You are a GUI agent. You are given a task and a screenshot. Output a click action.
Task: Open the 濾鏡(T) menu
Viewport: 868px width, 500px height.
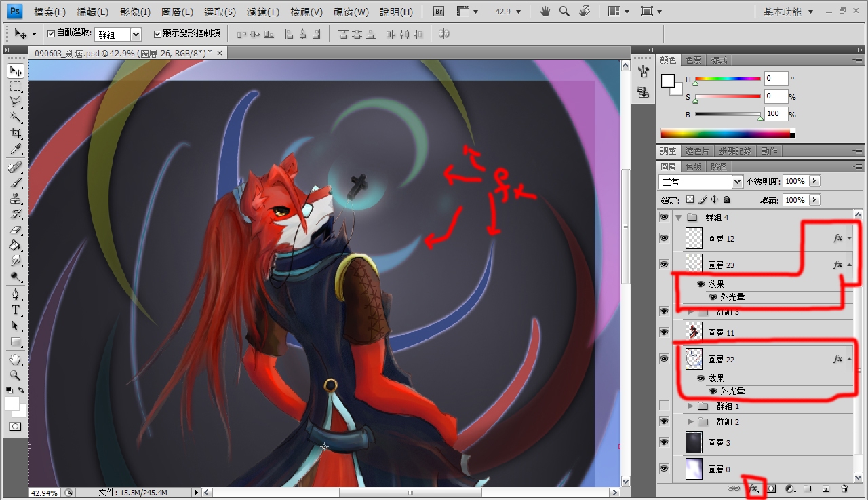click(x=262, y=12)
